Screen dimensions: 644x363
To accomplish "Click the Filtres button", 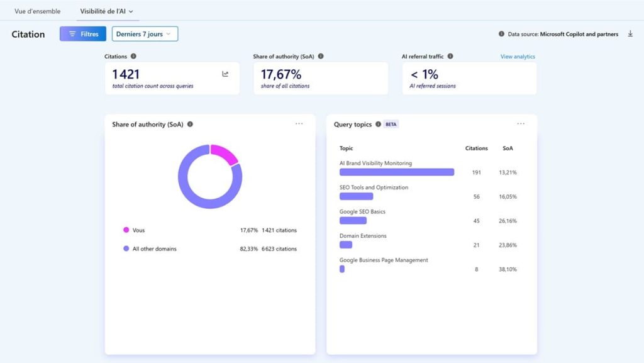I will click(x=83, y=34).
